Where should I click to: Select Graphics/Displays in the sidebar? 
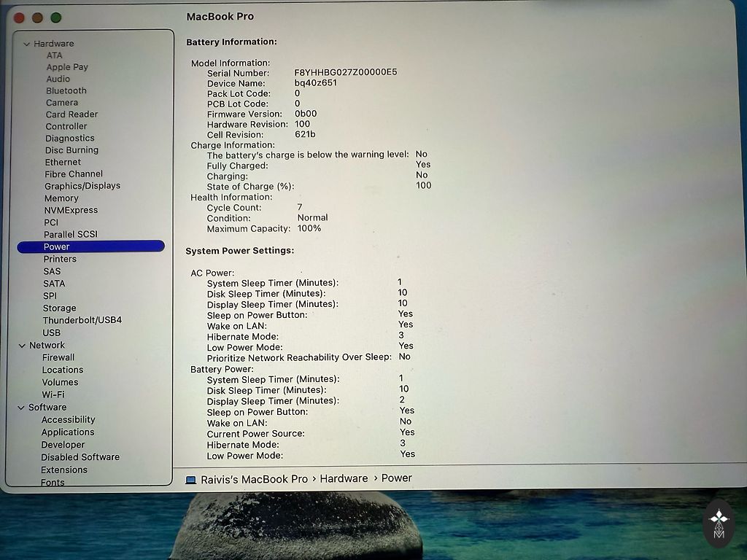tap(82, 186)
